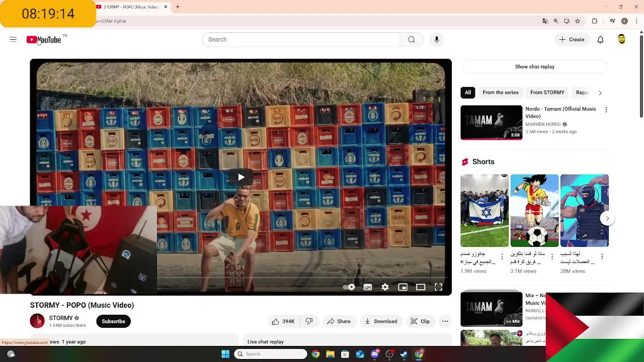
Task: Dislike the video
Action: click(309, 321)
